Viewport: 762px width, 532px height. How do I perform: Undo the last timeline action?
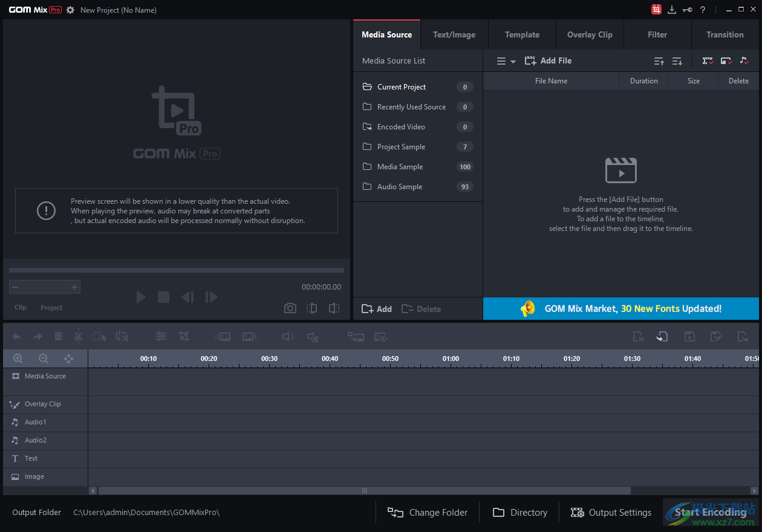(17, 337)
